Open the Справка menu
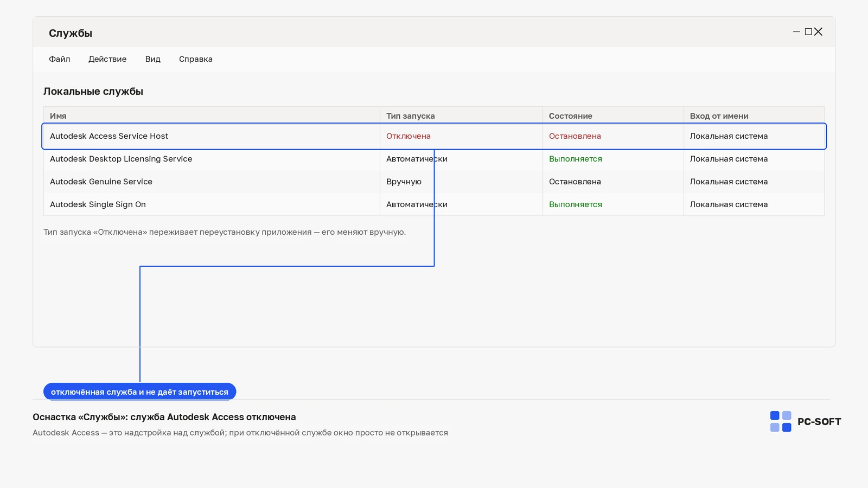This screenshot has height=488, width=868. click(195, 59)
